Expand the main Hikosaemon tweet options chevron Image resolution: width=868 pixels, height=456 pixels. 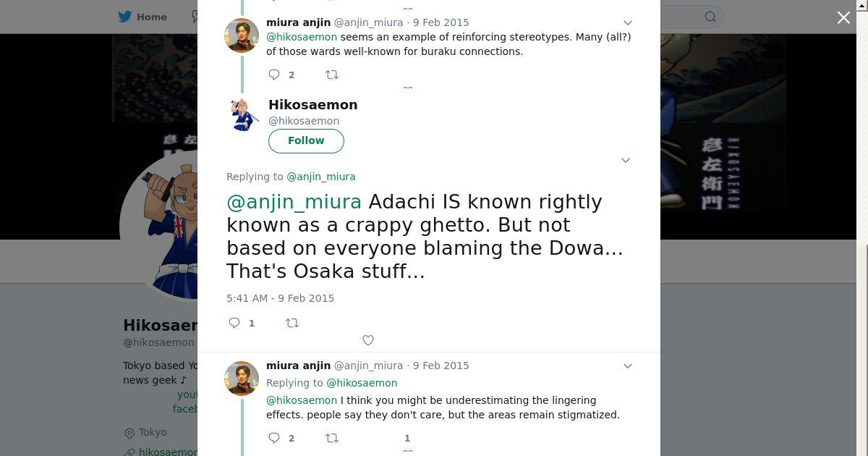[626, 161]
